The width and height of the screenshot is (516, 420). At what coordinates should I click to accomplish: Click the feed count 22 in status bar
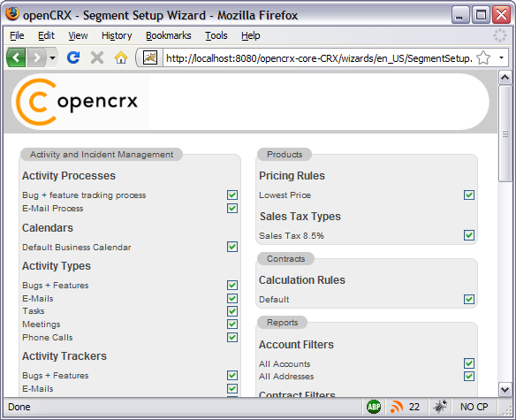coord(414,407)
